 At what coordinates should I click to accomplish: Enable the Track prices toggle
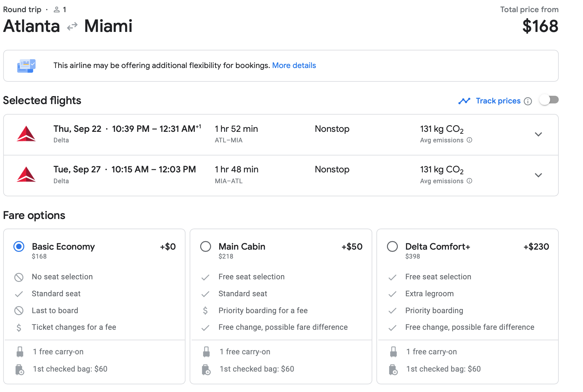pyautogui.click(x=549, y=100)
